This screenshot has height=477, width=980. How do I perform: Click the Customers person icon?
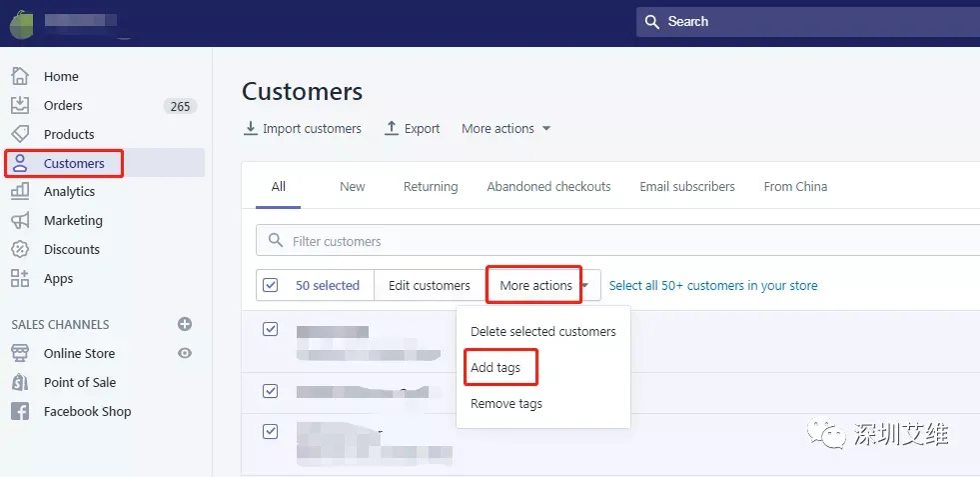pyautogui.click(x=20, y=163)
